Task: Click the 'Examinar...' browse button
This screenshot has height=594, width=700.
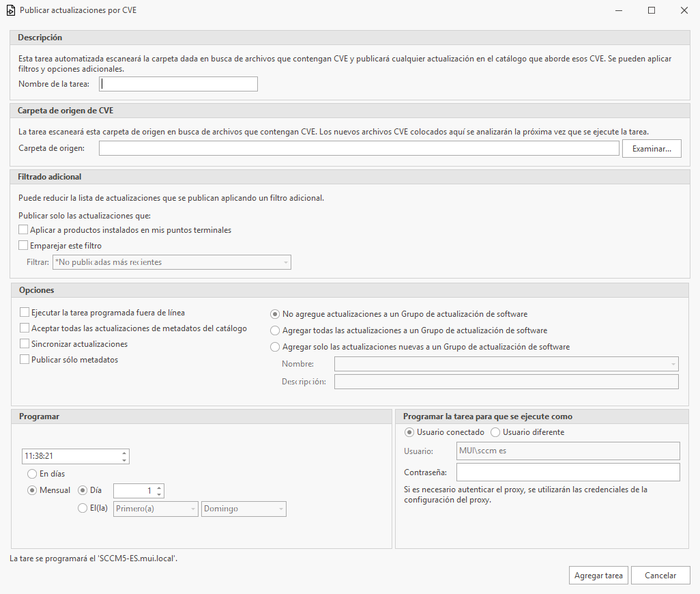Action: tap(651, 149)
